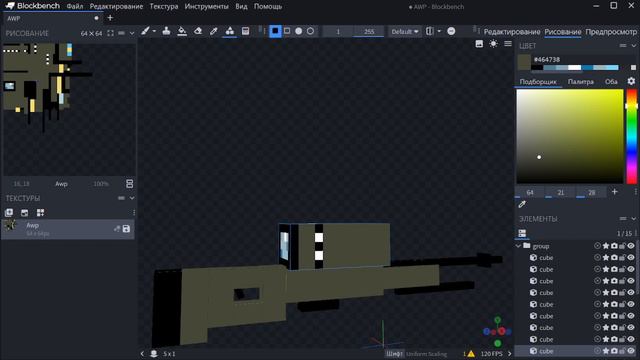Click the round lock alpha button
640x360 pixels.
click(x=451, y=31)
